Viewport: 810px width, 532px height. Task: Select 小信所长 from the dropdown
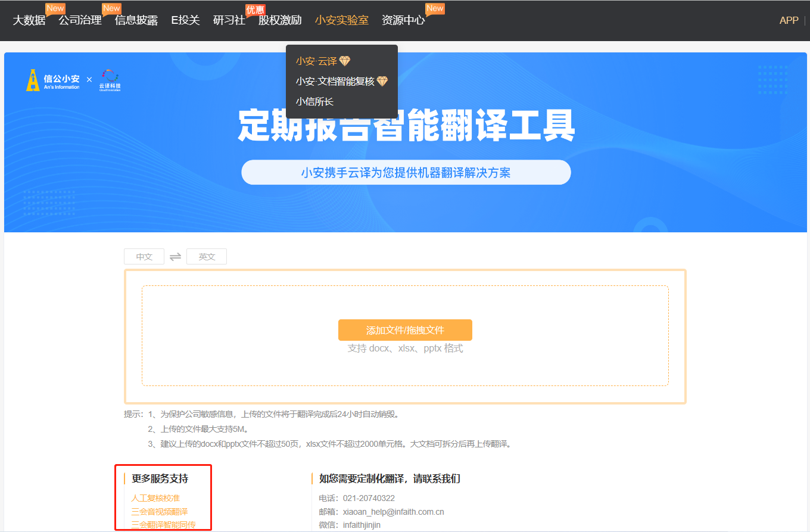pyautogui.click(x=314, y=102)
